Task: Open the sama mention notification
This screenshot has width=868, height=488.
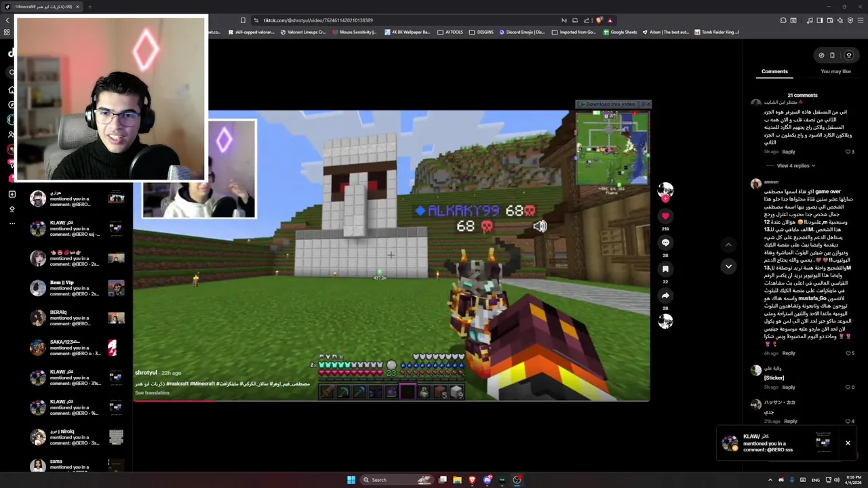Action: pyautogui.click(x=78, y=465)
